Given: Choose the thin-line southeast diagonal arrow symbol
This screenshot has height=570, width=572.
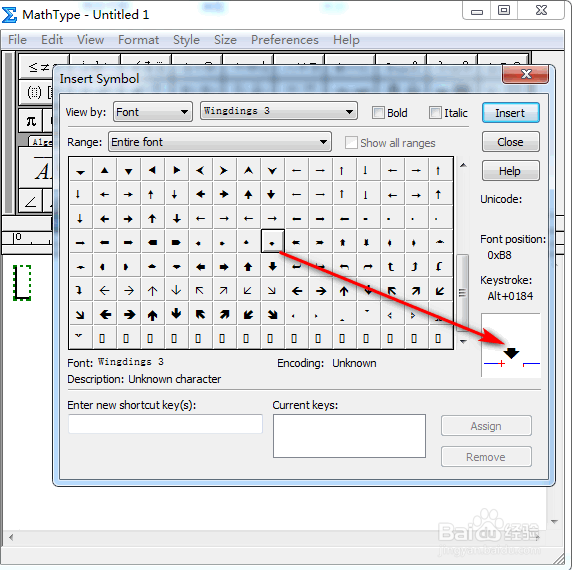Looking at the screenshot, I should pyautogui.click(x=272, y=290).
